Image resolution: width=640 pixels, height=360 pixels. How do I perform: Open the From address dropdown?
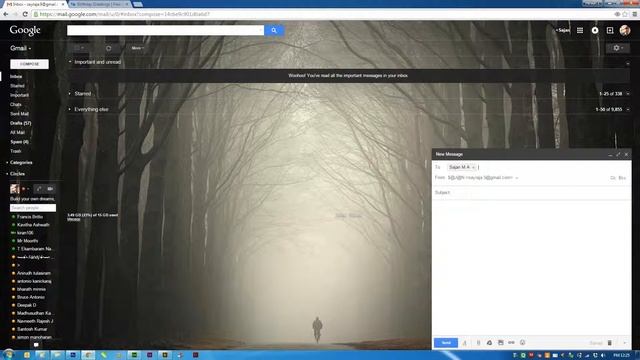pyautogui.click(x=517, y=178)
